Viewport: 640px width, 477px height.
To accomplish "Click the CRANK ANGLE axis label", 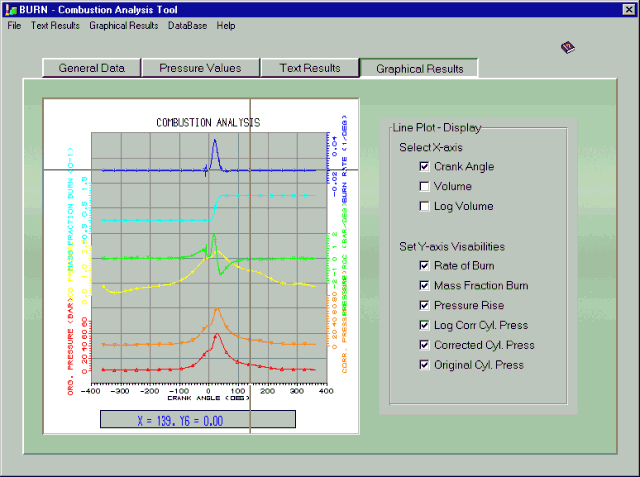I will coord(208,398).
